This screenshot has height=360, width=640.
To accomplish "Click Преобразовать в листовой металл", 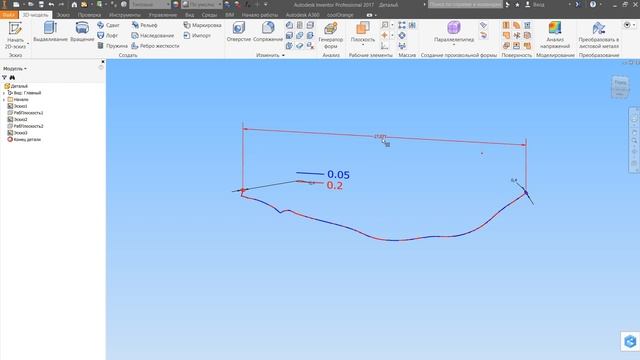I will tap(599, 35).
